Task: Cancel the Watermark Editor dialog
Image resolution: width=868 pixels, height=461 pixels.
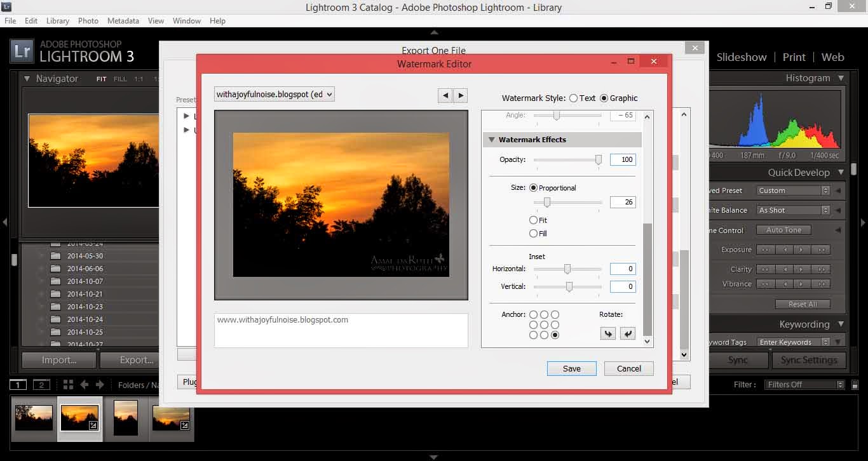Action: [628, 369]
